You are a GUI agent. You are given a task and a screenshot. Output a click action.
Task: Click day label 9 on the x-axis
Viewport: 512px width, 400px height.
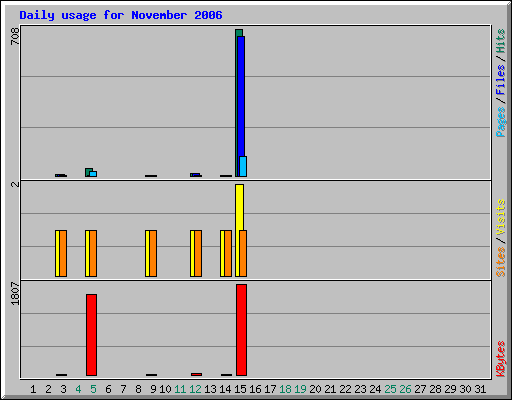coord(153,389)
